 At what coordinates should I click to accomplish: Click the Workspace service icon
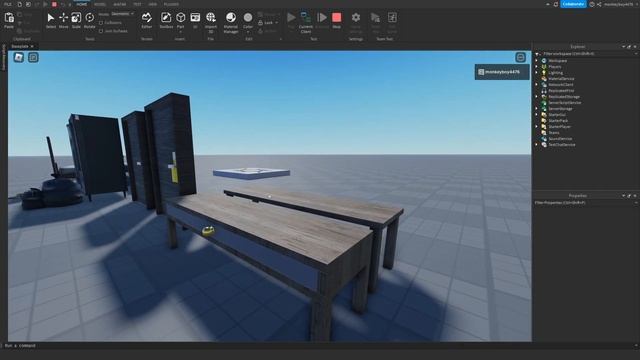tap(544, 60)
